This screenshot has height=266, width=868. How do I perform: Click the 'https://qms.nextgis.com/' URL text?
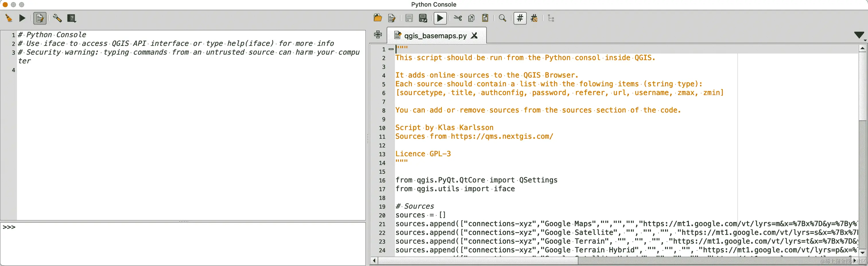[502, 136]
